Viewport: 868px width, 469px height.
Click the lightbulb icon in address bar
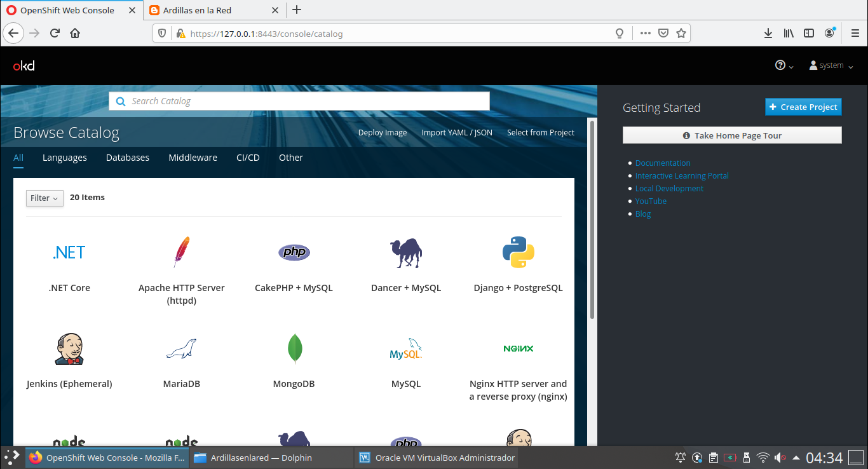[x=620, y=33]
